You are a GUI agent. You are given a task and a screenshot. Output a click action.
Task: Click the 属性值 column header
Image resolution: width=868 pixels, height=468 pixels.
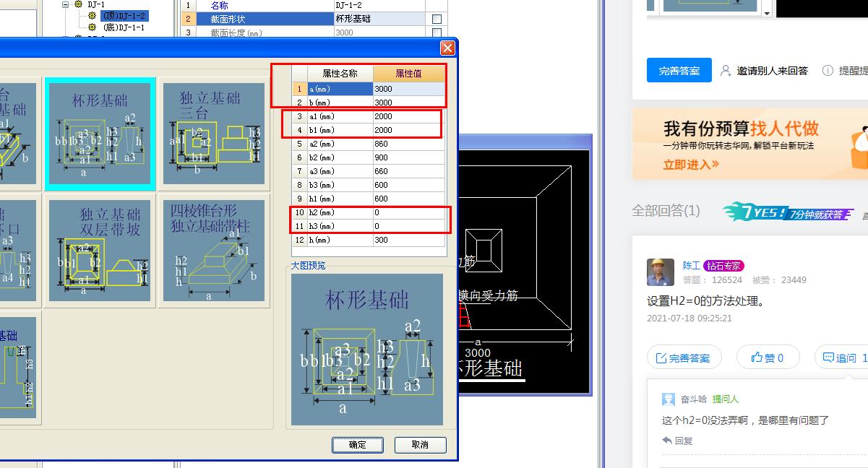tap(409, 74)
